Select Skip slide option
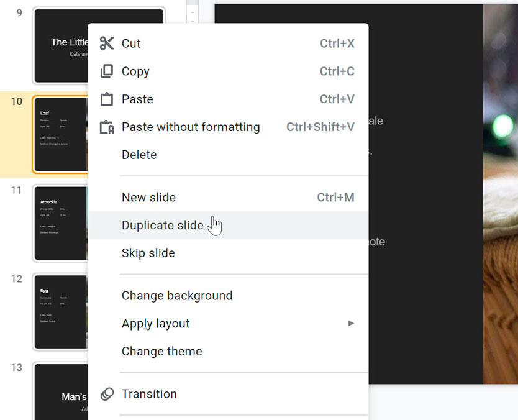 (148, 253)
